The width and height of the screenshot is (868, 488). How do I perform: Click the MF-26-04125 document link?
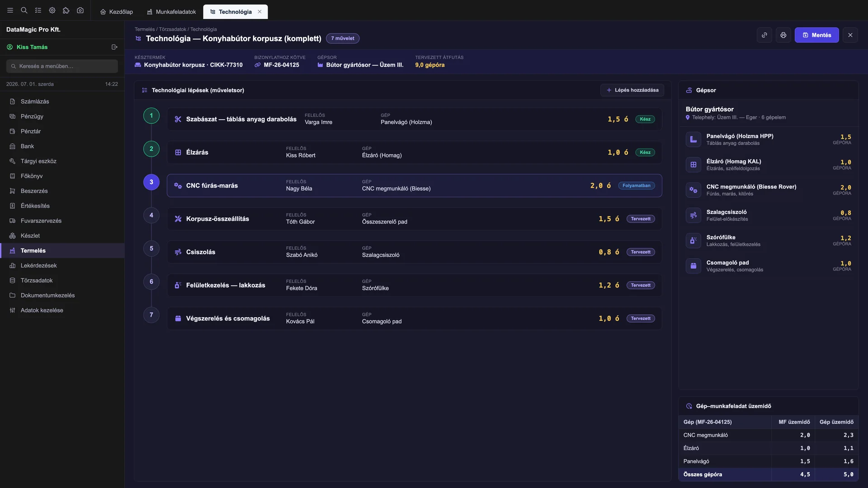pos(281,65)
